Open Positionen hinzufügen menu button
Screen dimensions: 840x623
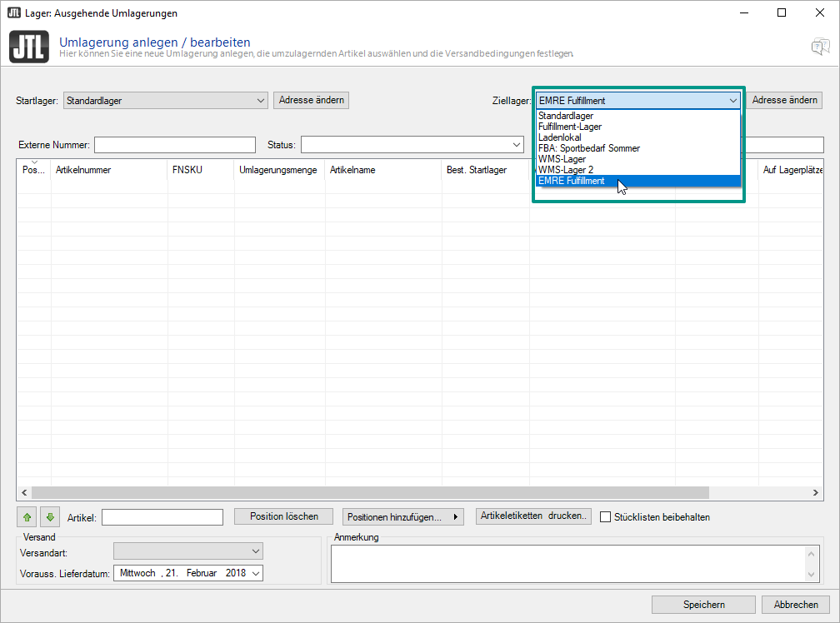pyautogui.click(x=403, y=517)
